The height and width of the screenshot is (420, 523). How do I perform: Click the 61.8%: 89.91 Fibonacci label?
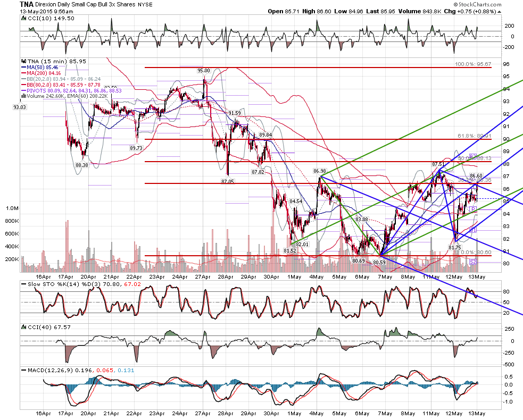(x=474, y=136)
